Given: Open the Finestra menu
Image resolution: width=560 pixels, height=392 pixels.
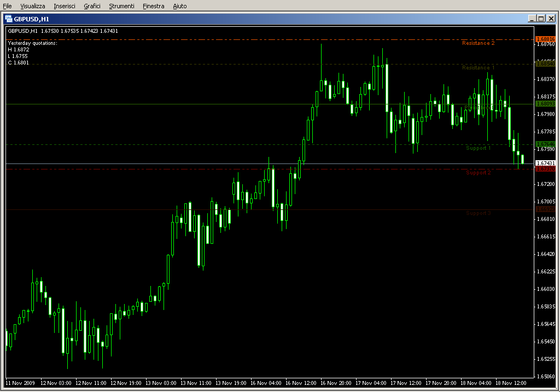Looking at the screenshot, I should pos(153,6).
